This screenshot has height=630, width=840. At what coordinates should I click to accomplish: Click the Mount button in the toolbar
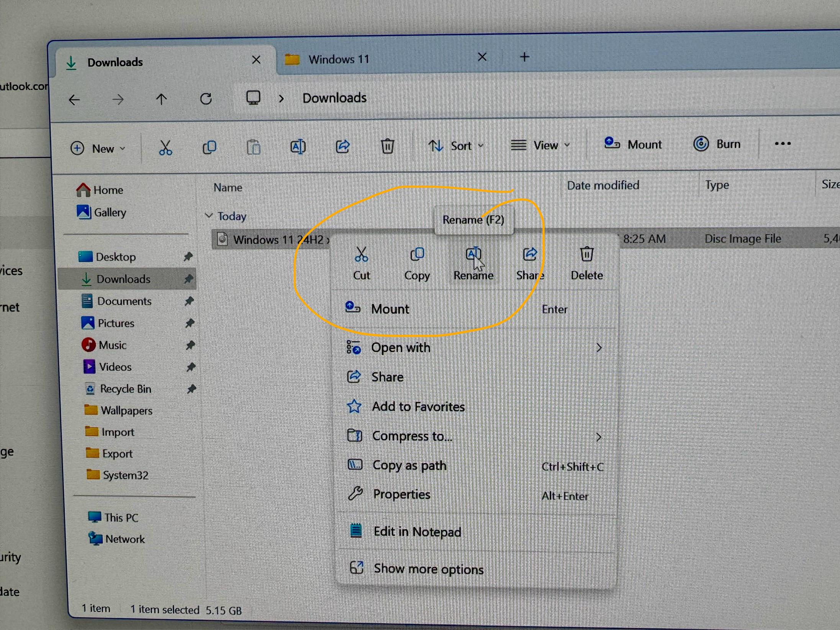[x=633, y=144]
